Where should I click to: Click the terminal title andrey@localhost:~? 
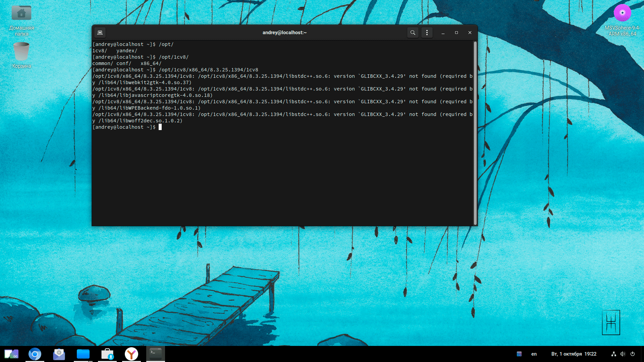(284, 33)
